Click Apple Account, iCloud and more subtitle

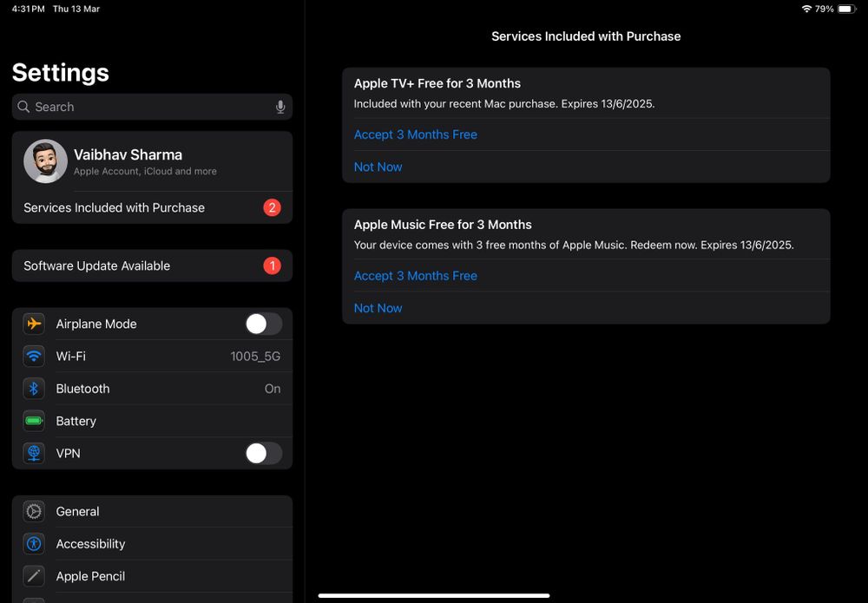145,172
